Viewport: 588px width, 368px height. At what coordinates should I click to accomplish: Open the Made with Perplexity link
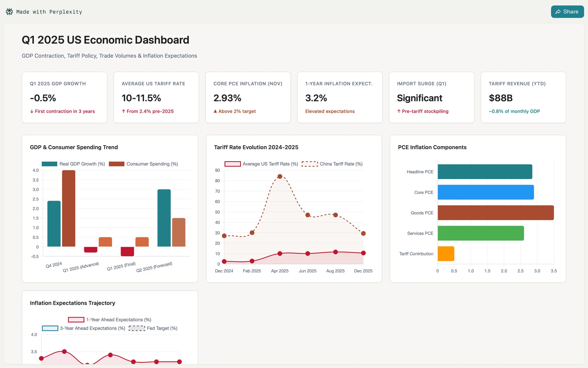[x=49, y=12]
